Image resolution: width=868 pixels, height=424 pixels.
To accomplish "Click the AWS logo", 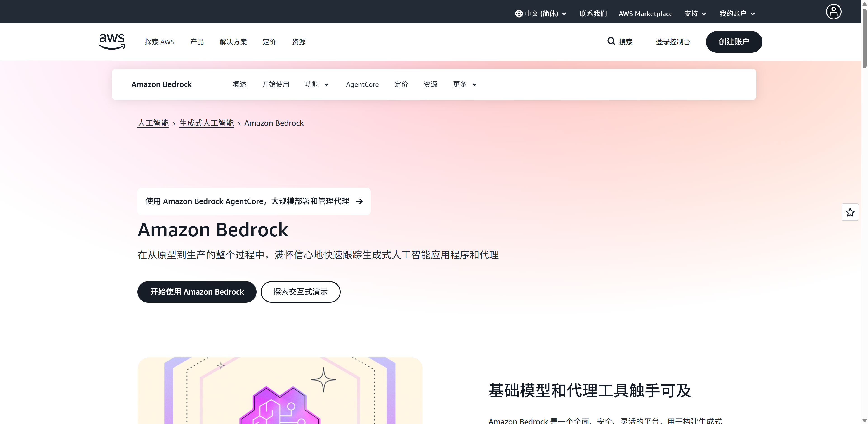I will click(x=112, y=42).
